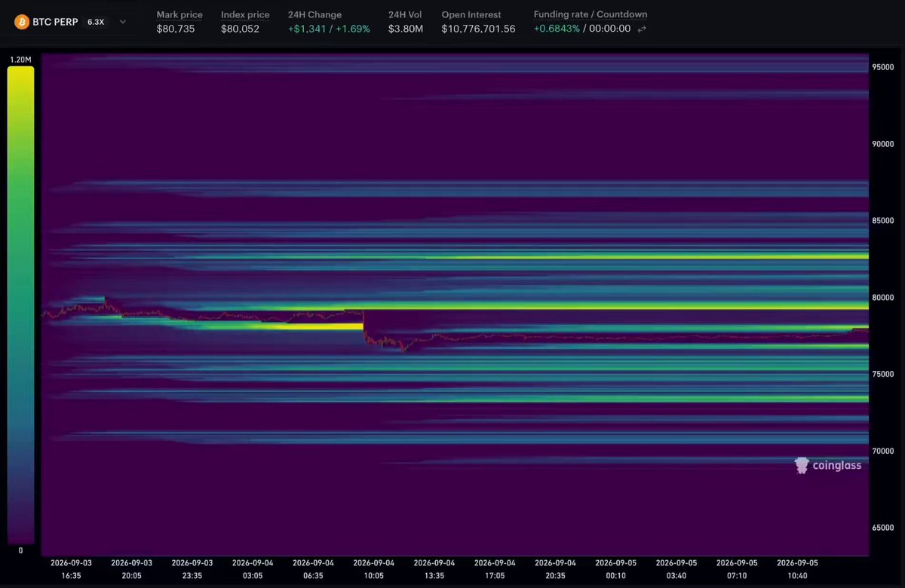Open the BTC PERP market selector chevron
Image resolution: width=905 pixels, height=588 pixels.
point(123,22)
